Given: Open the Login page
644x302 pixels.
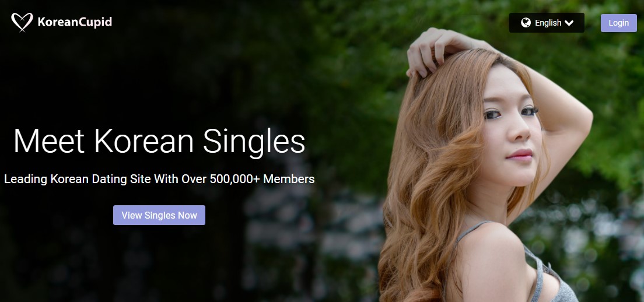Looking at the screenshot, I should (618, 23).
